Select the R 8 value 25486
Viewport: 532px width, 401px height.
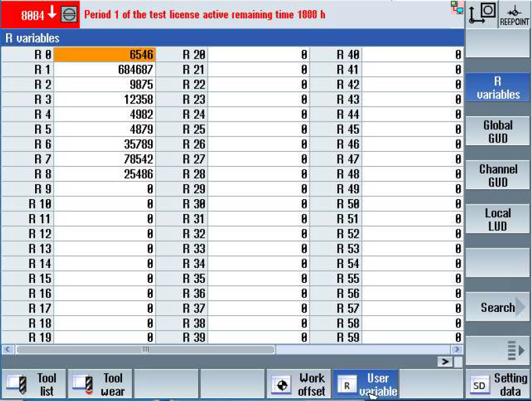pos(105,174)
